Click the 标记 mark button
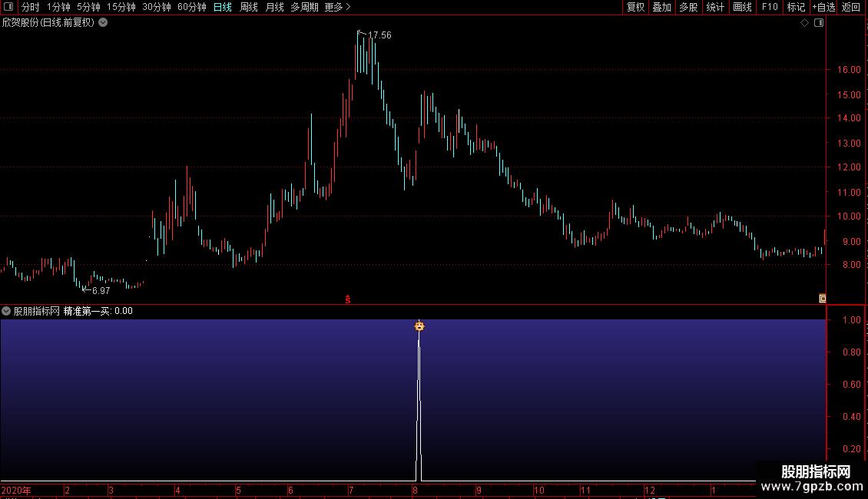Screen dimensions: 868x499 coord(796,7)
